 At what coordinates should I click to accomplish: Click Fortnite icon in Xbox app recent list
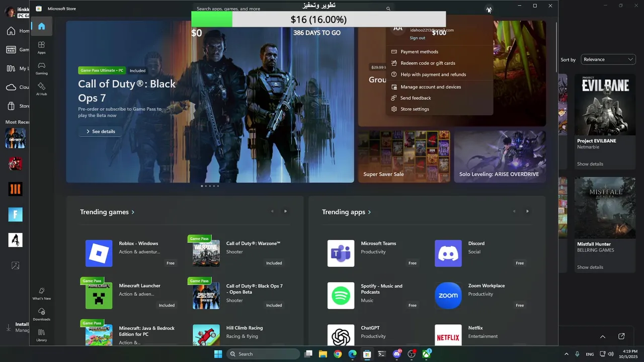pos(15,214)
